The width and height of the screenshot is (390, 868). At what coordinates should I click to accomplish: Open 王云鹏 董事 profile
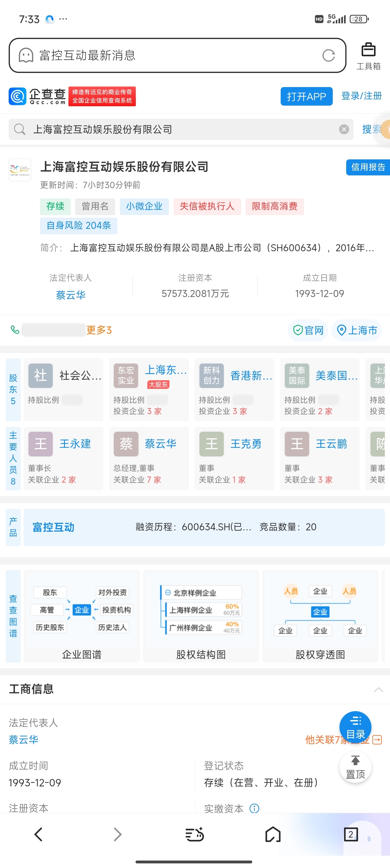point(320,458)
